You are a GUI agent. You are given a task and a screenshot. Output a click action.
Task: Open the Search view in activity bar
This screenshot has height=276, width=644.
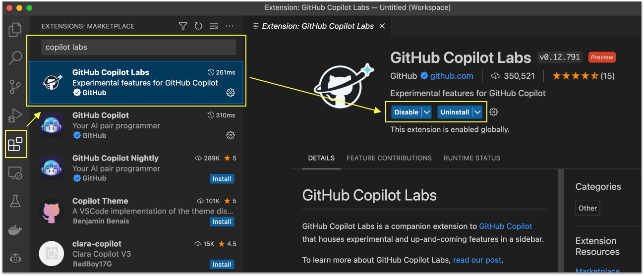pyautogui.click(x=15, y=58)
